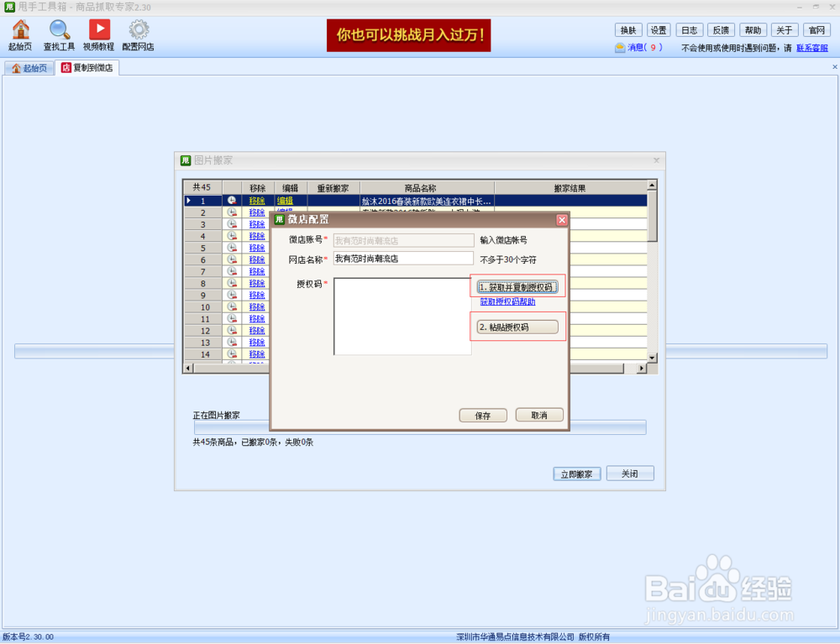
Task: Click the 设置 settings icon button
Action: pyautogui.click(x=658, y=29)
